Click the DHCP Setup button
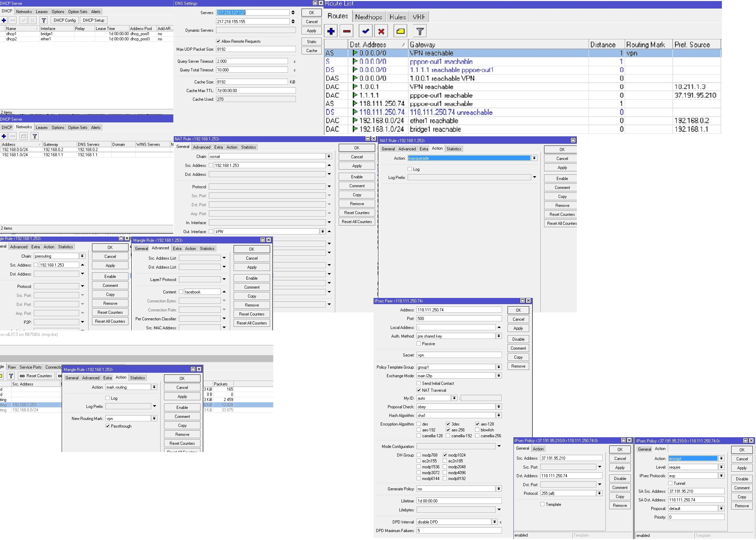 point(93,20)
